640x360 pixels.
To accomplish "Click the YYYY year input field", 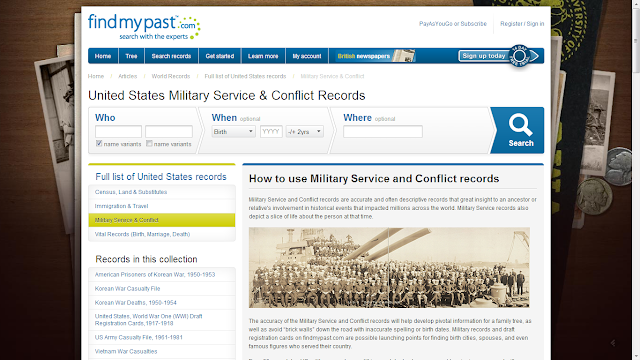I will [271, 131].
